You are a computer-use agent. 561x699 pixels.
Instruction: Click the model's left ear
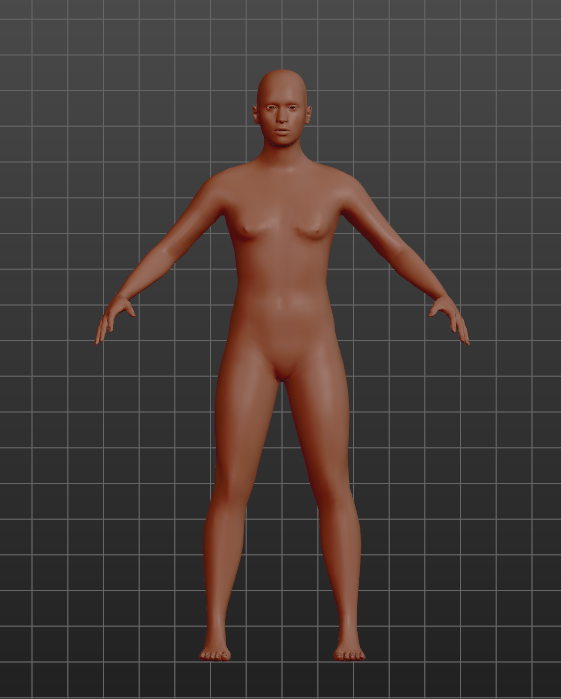pyautogui.click(x=309, y=114)
